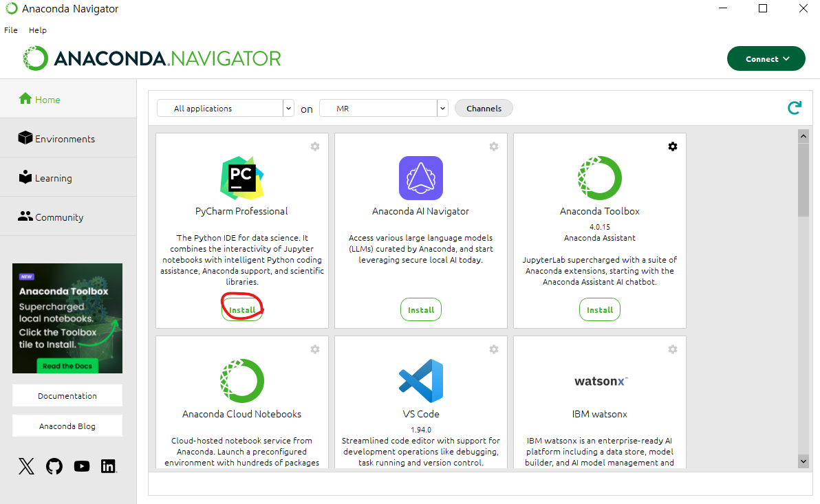Image resolution: width=820 pixels, height=504 pixels.
Task: Click the IBM watsonx title text
Action: point(600,414)
